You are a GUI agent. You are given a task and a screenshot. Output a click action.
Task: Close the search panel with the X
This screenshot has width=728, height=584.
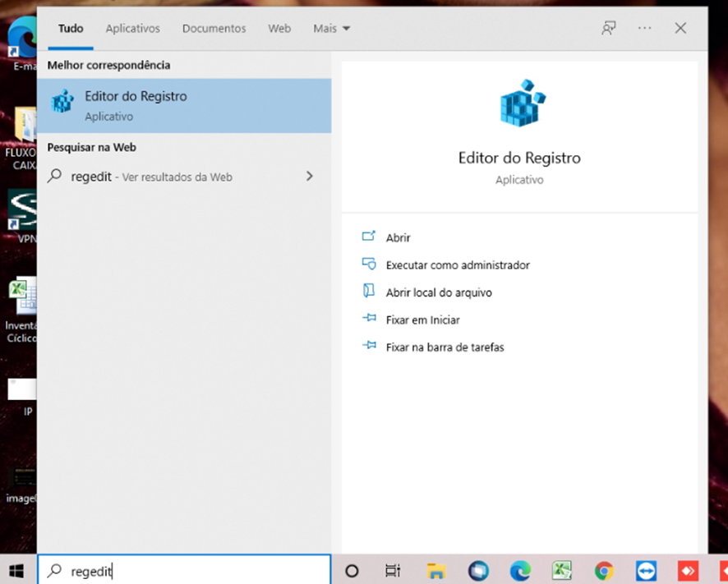tap(680, 28)
